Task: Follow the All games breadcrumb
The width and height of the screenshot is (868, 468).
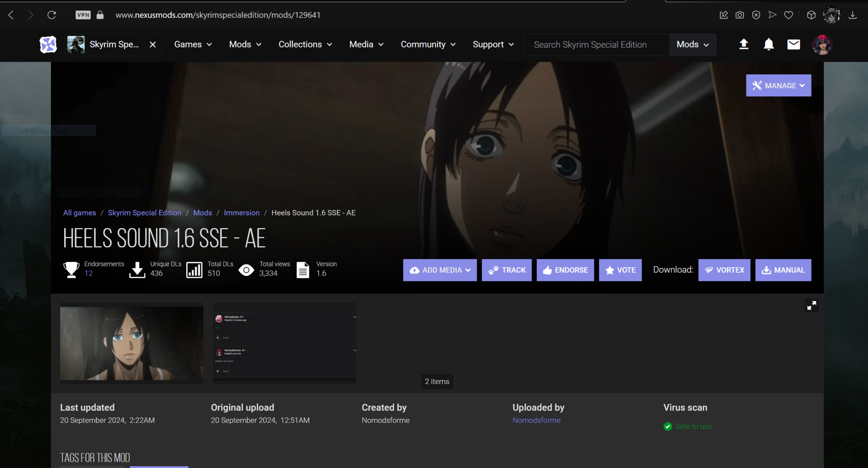Action: [80, 213]
